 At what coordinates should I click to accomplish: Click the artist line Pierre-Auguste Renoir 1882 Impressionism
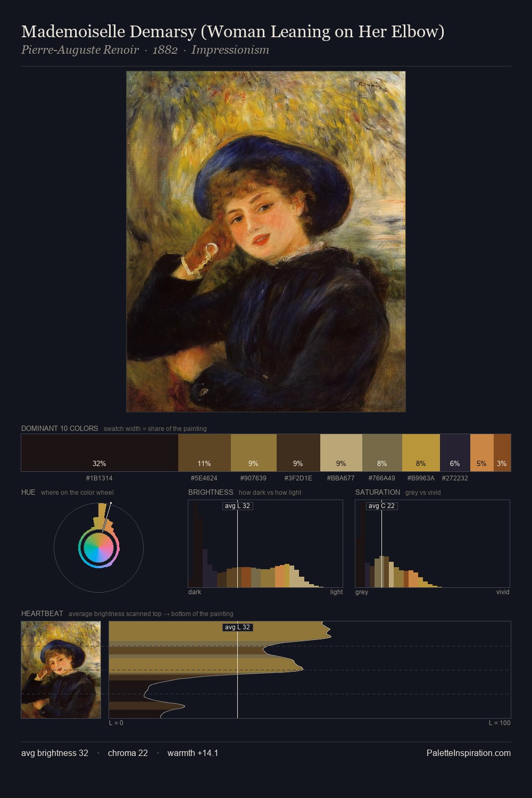(x=145, y=50)
